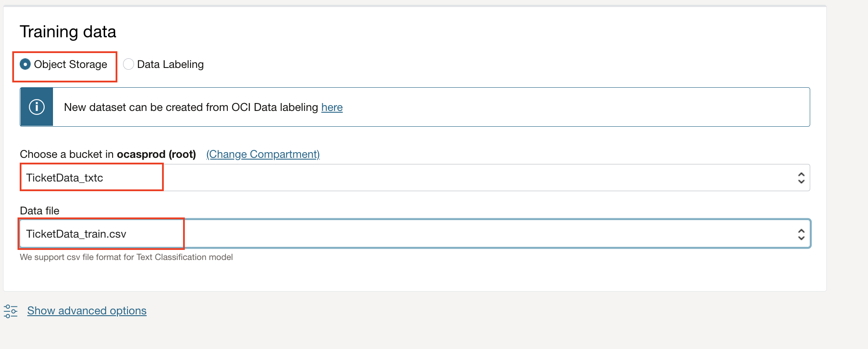Click the 'Choose a bucket in ocasprod' label
The width and height of the screenshot is (868, 349).
(108, 154)
